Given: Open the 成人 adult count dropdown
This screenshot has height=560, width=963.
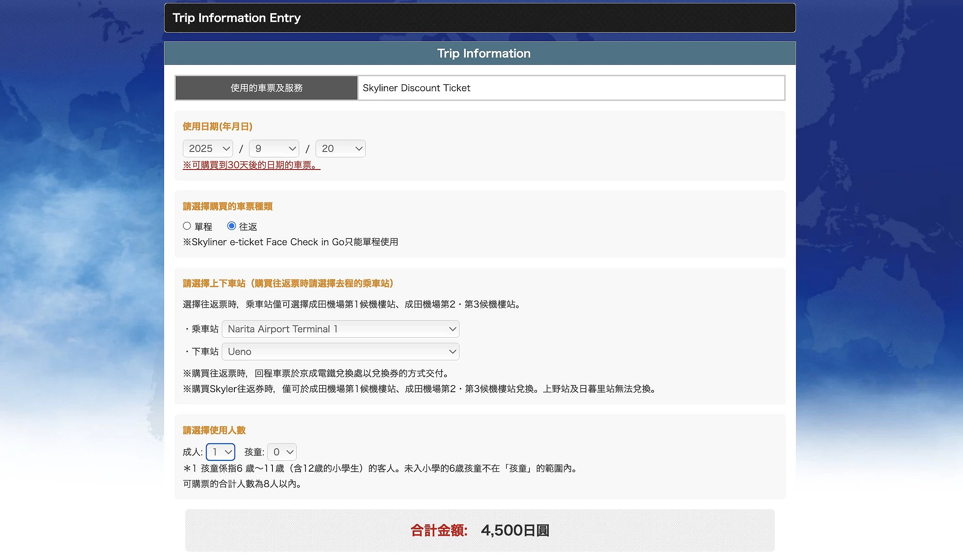Looking at the screenshot, I should tap(221, 452).
